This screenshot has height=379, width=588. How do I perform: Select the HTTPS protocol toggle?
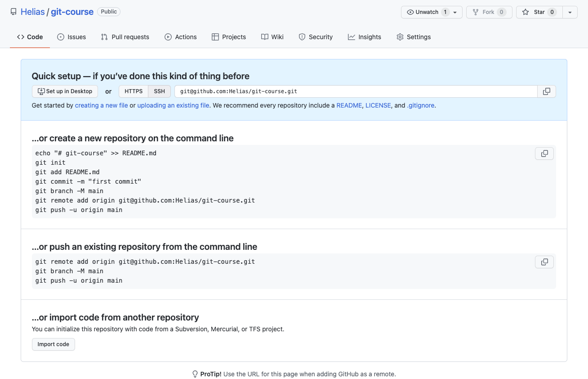134,91
